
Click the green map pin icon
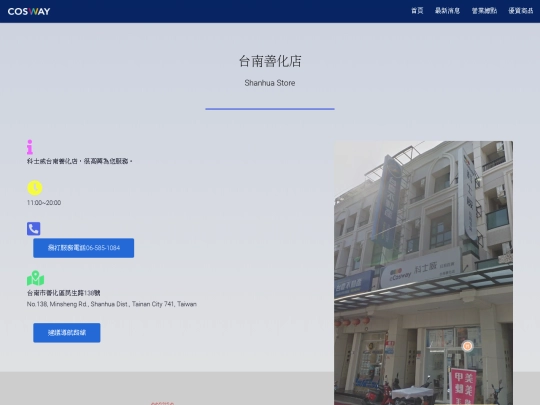click(x=35, y=278)
